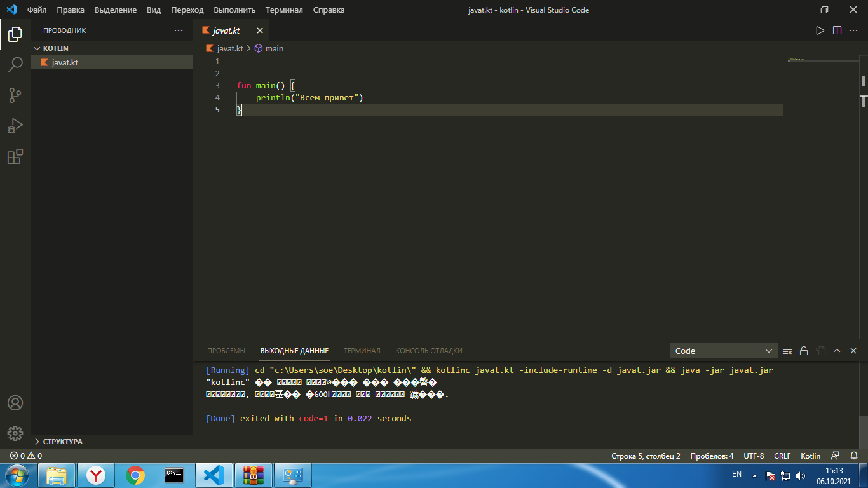The height and width of the screenshot is (488, 868).
Task: Click the VS Code logo in title bar
Action: [x=11, y=10]
